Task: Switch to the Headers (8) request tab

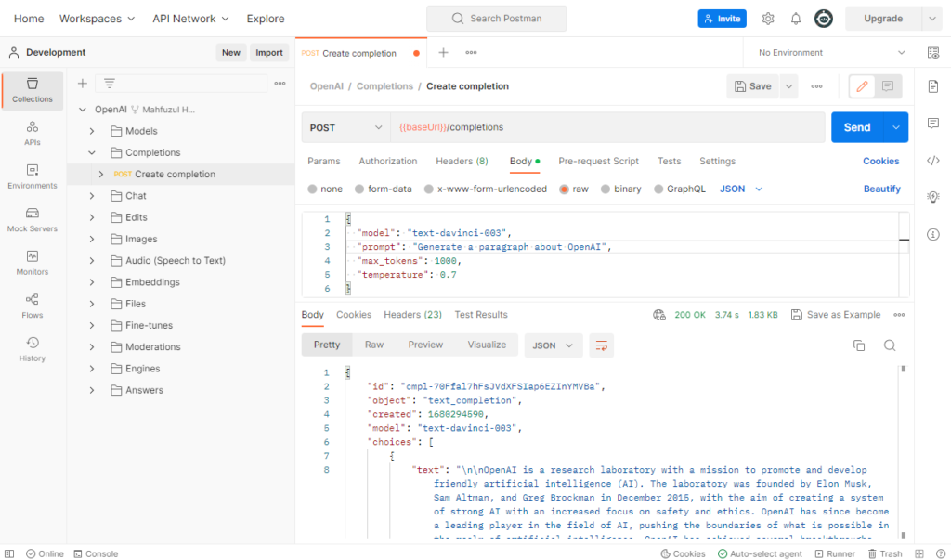Action: click(462, 161)
